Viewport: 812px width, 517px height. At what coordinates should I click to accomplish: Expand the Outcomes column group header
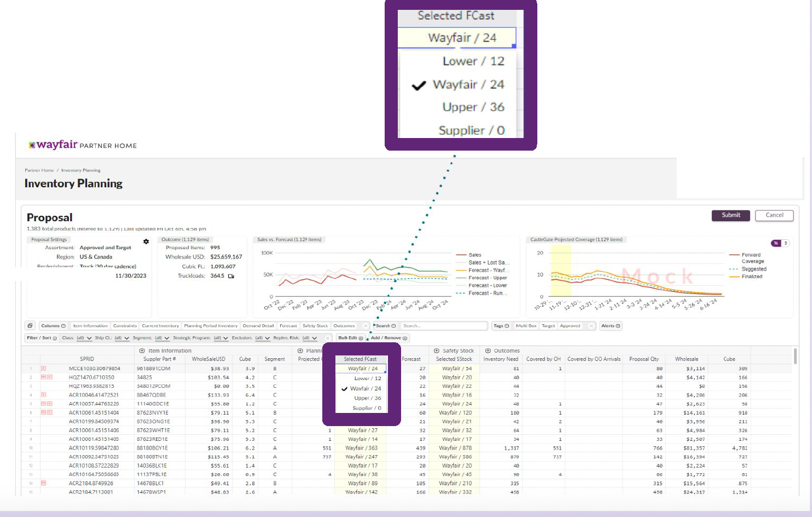(488, 351)
